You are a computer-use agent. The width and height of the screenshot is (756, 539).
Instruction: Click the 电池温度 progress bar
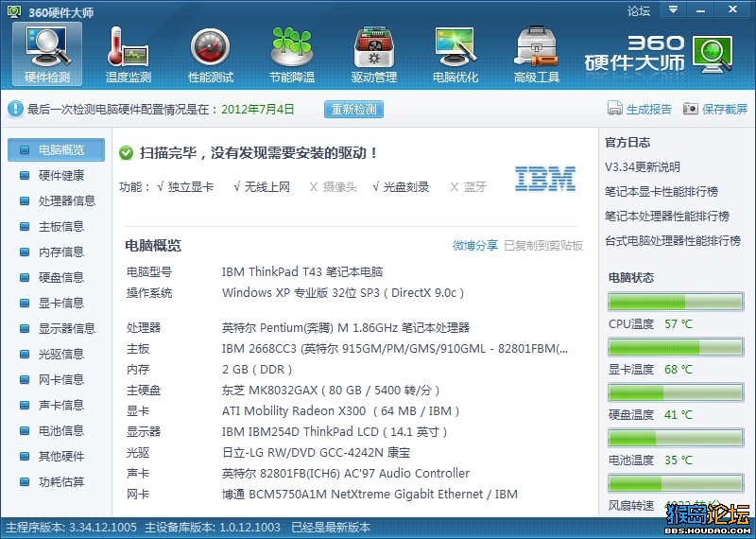click(x=676, y=438)
